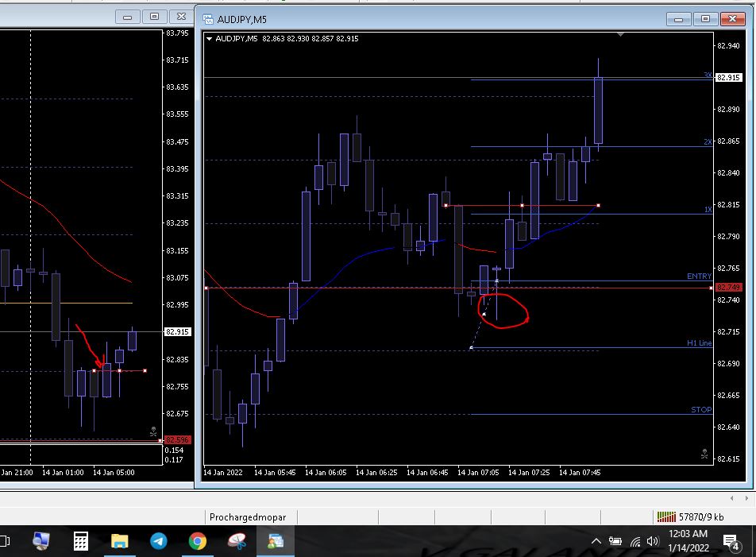Open the computer monitor app in taskbar
Image resolution: width=756 pixels, height=557 pixels.
click(41, 541)
